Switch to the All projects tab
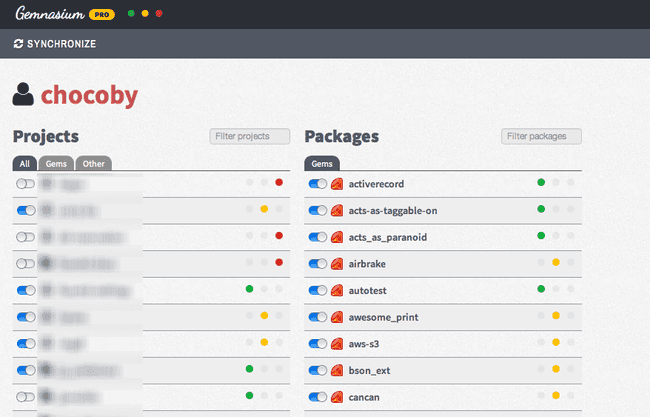 point(26,163)
